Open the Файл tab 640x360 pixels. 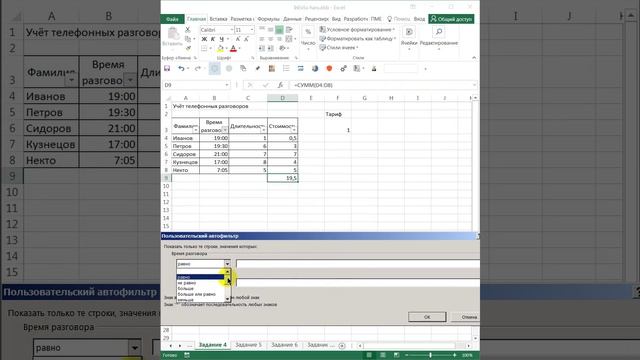172,19
